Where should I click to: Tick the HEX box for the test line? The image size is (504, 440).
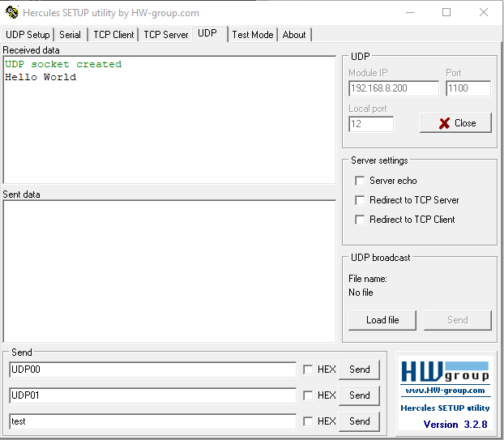pyautogui.click(x=308, y=421)
